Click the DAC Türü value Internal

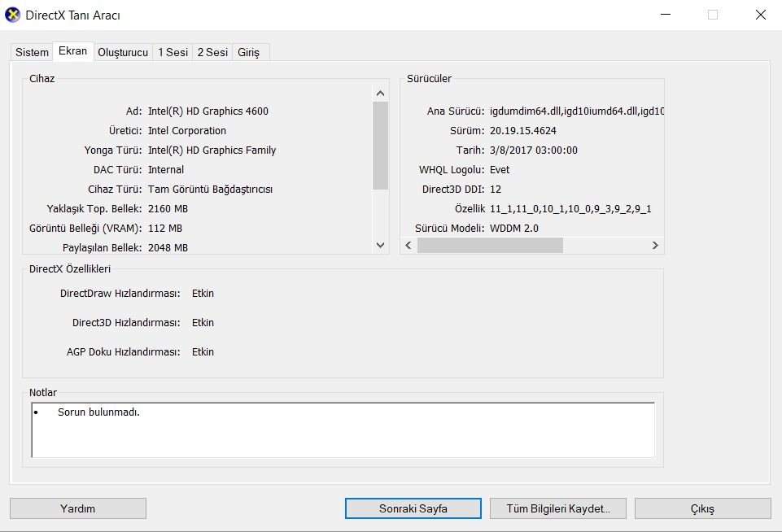(x=166, y=169)
